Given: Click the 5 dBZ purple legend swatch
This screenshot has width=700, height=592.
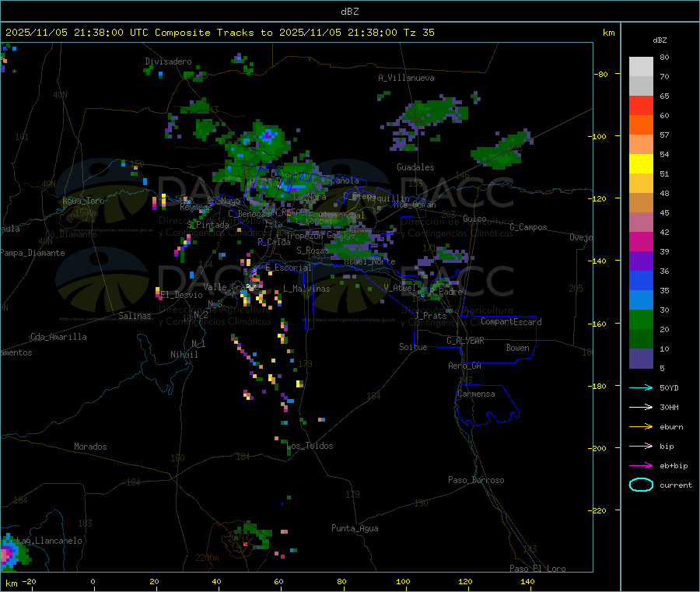Looking at the screenshot, I should [641, 359].
